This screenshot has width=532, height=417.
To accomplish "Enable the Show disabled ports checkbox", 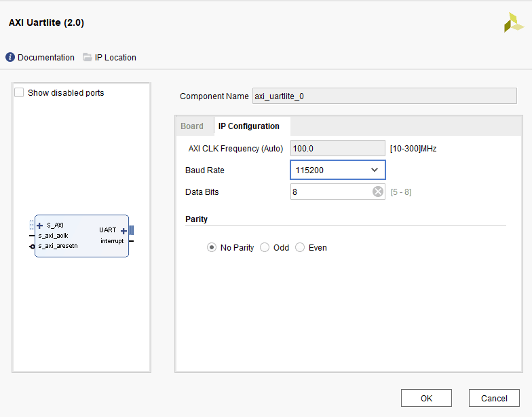I will (20, 93).
